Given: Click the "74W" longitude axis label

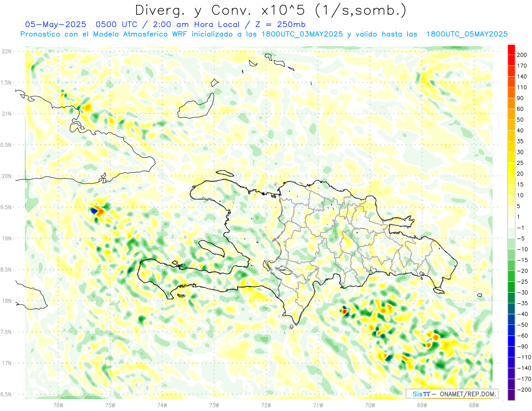Looking at the screenshot, I should pos(162,404).
